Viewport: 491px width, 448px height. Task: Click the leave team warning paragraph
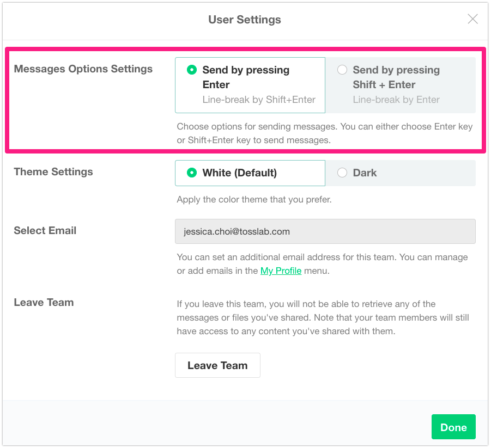[x=323, y=317]
